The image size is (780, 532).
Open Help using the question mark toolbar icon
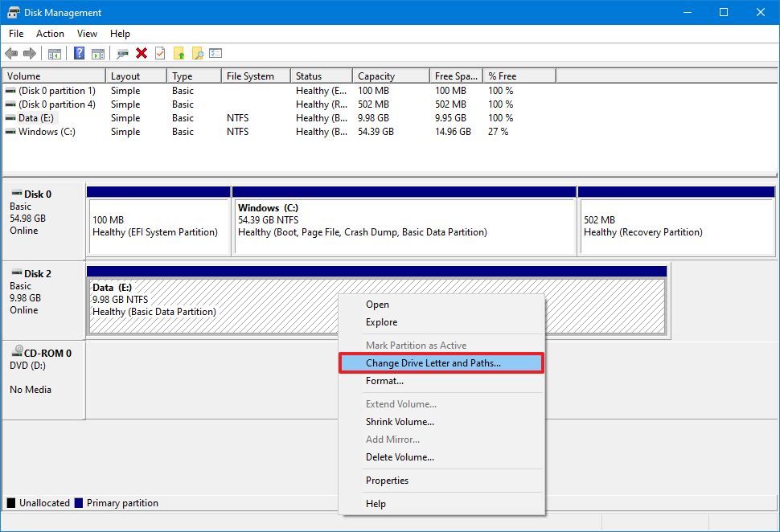[x=79, y=53]
